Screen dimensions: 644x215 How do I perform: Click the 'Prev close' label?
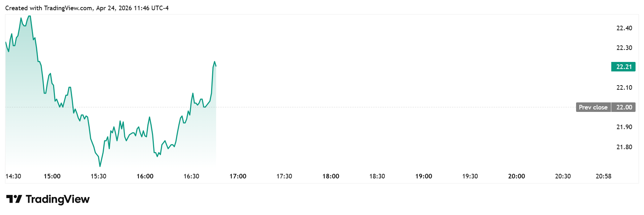pyautogui.click(x=593, y=107)
